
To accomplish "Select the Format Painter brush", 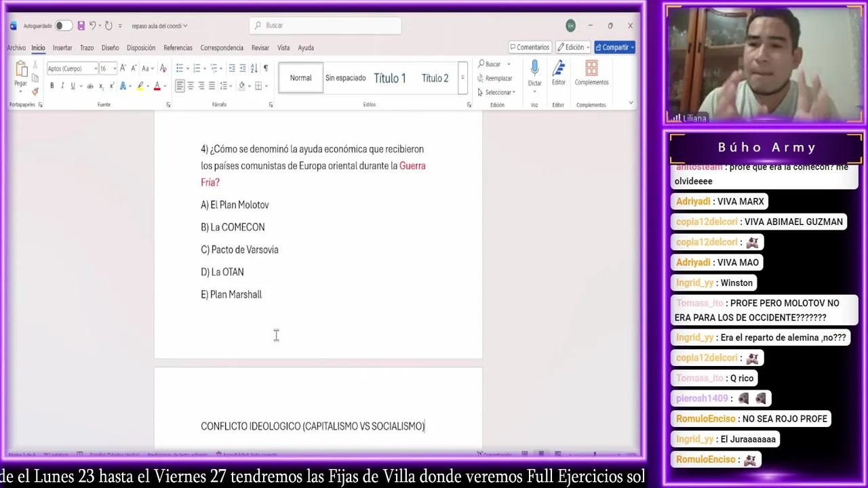I will point(35,91).
